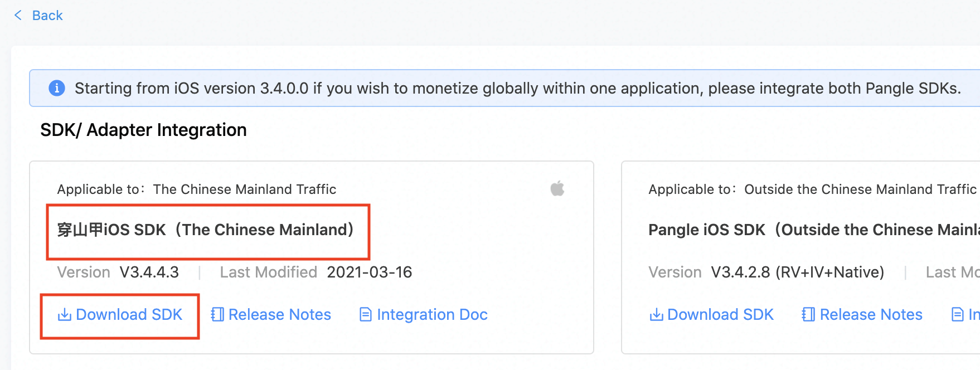Select the 穿山甲iOS SDK (The Chinese Mainland) title

click(206, 230)
